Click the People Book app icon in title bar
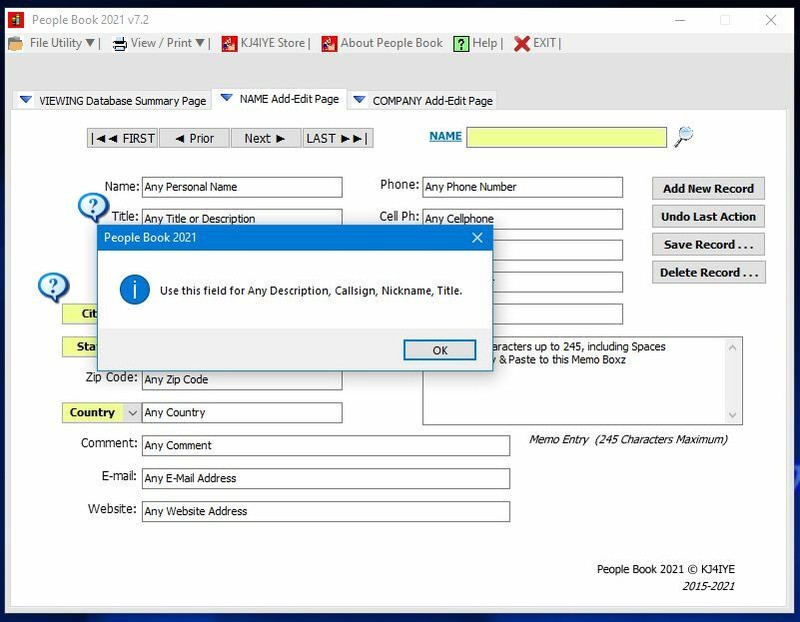This screenshot has height=622, width=800. [16, 20]
